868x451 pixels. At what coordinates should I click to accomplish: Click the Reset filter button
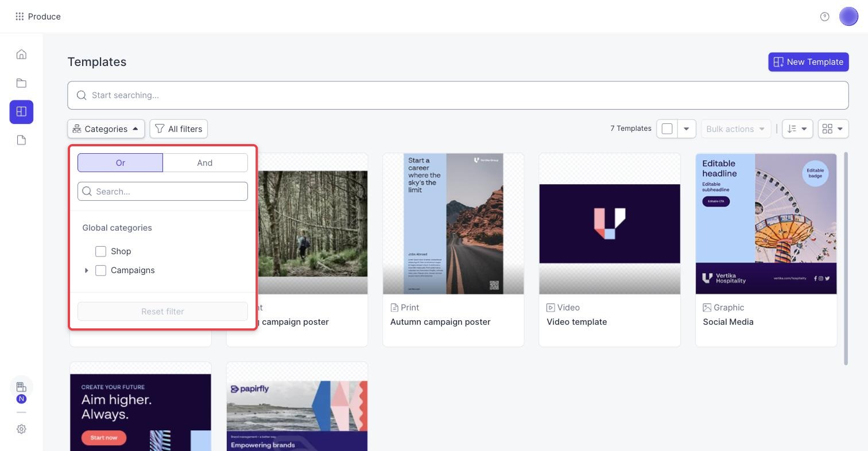click(x=162, y=312)
